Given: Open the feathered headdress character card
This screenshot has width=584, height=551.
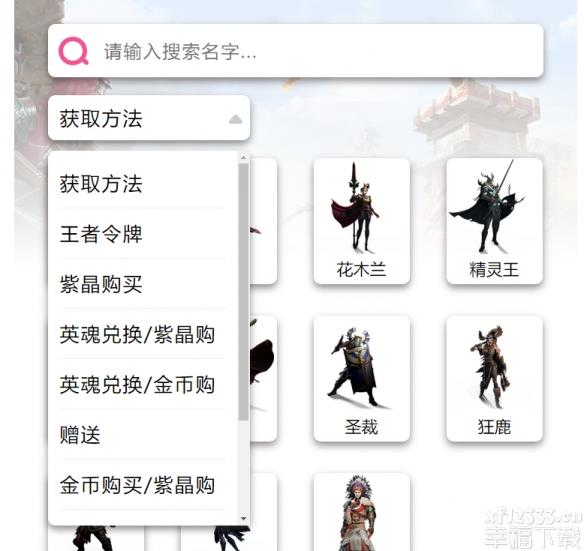Looking at the screenshot, I should tap(362, 512).
